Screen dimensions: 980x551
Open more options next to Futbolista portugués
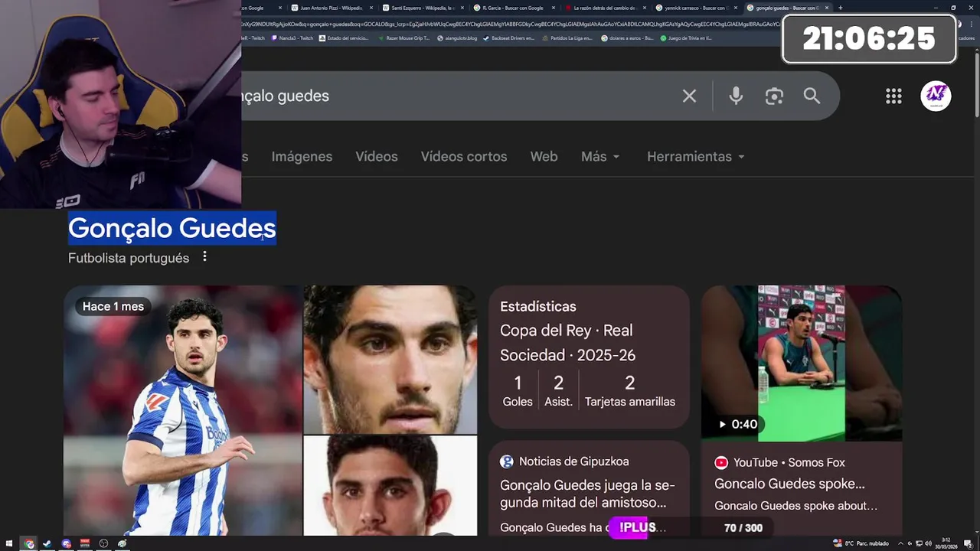point(204,257)
